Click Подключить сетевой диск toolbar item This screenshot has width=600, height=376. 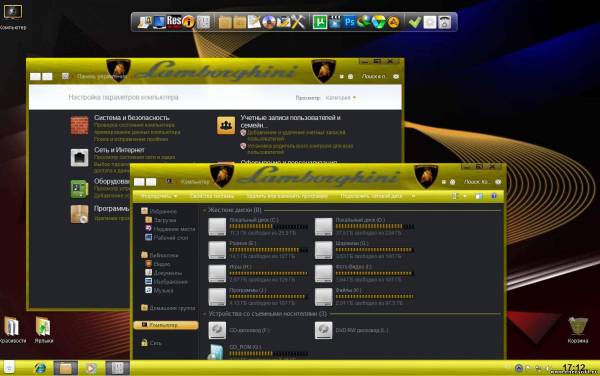tap(371, 196)
